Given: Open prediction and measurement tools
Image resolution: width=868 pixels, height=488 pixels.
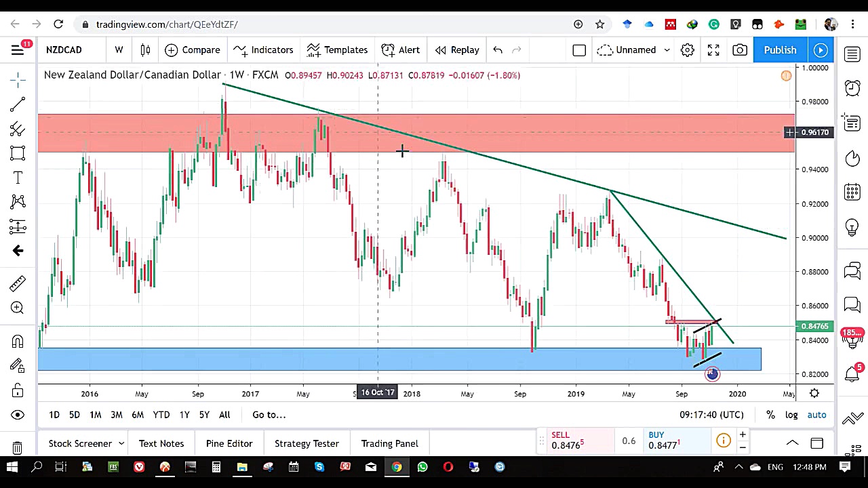Looking at the screenshot, I should coord(18,226).
